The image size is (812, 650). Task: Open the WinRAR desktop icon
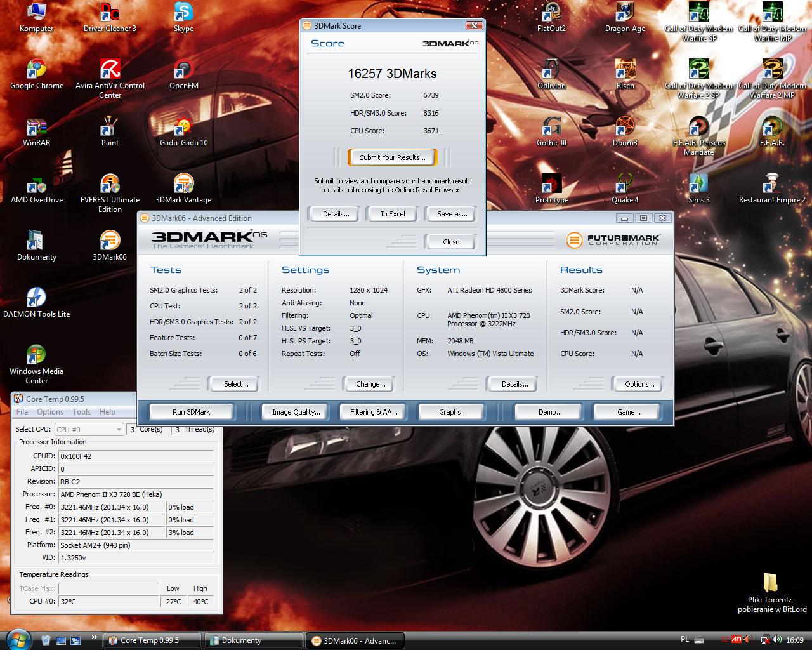pyautogui.click(x=37, y=132)
